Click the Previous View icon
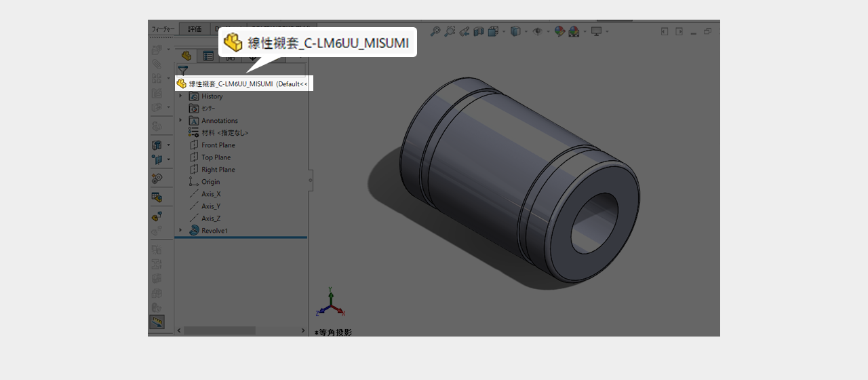 [x=465, y=31]
